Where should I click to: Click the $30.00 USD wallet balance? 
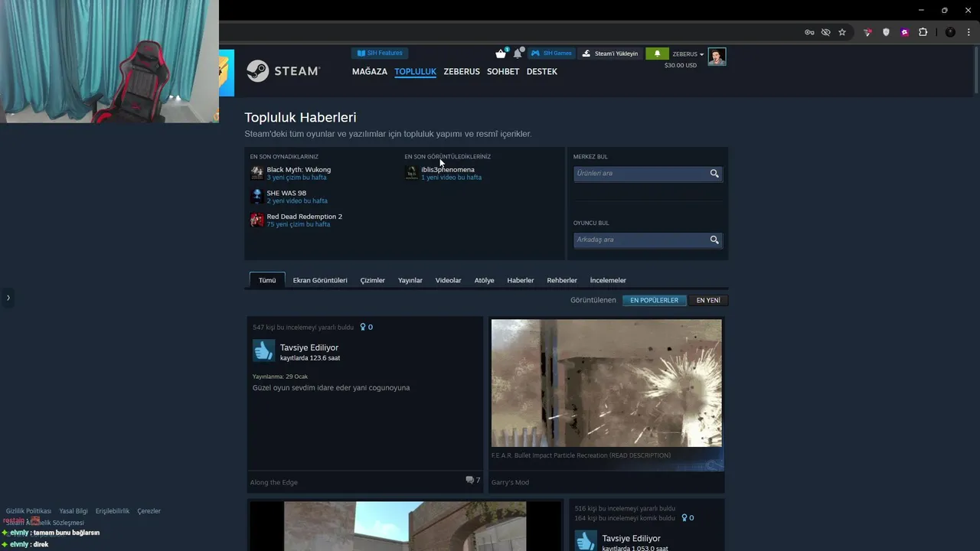[x=681, y=66]
